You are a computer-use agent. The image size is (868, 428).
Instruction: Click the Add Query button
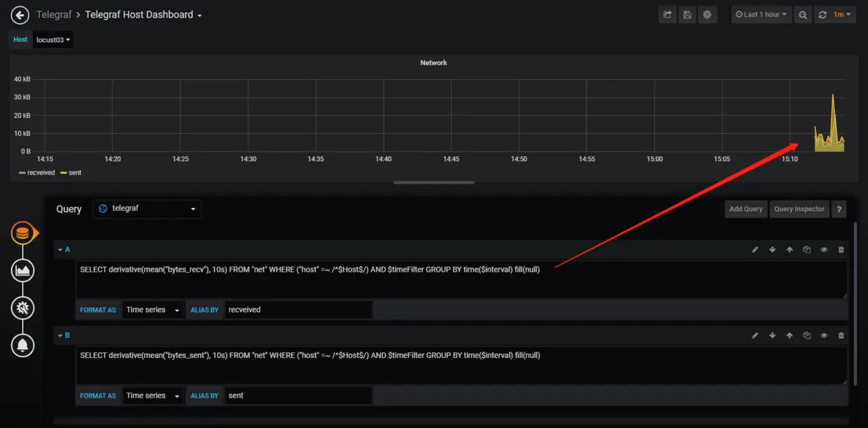click(745, 209)
